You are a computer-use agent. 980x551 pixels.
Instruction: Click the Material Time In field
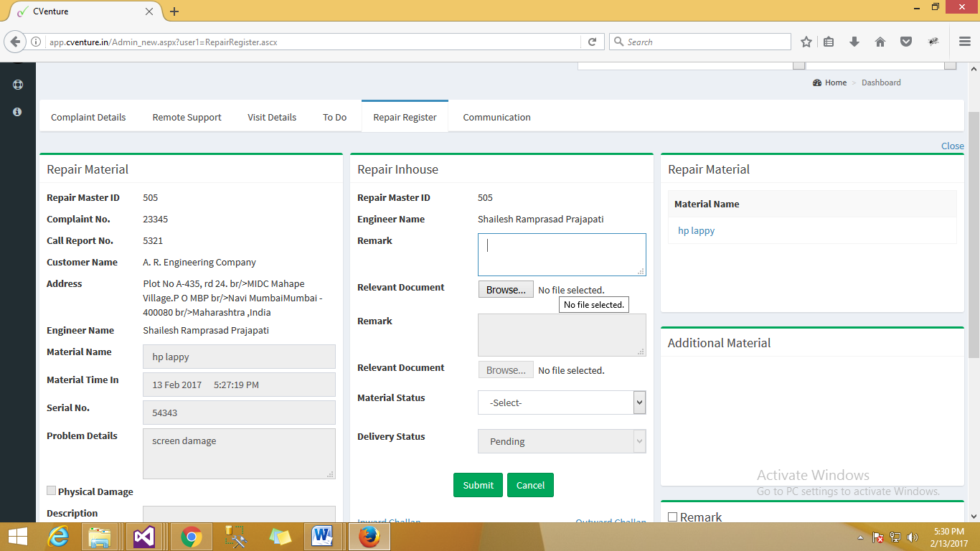239,385
